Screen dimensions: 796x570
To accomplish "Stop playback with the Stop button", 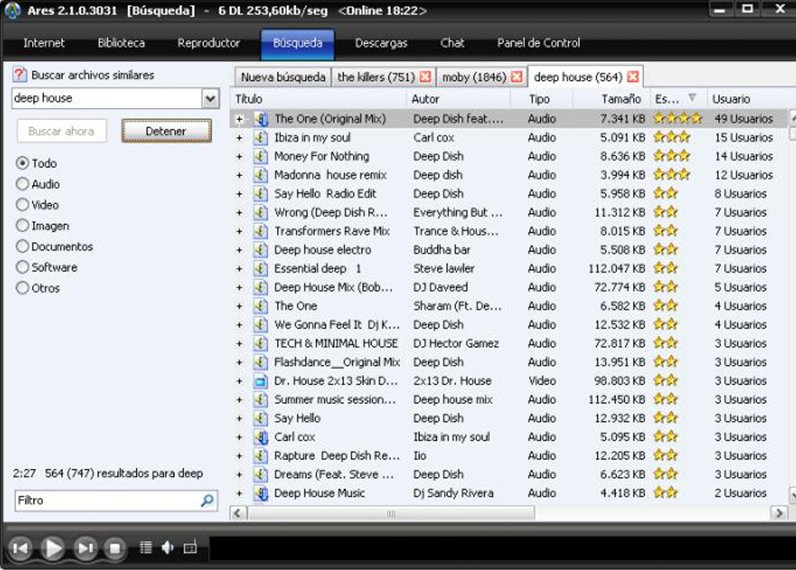I will pos(115,549).
